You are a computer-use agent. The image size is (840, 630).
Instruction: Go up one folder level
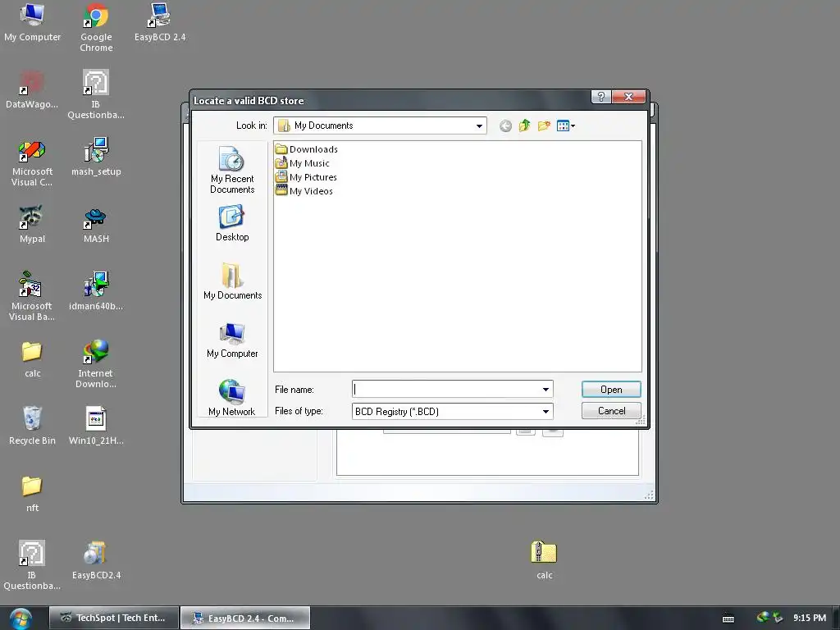[x=524, y=126]
